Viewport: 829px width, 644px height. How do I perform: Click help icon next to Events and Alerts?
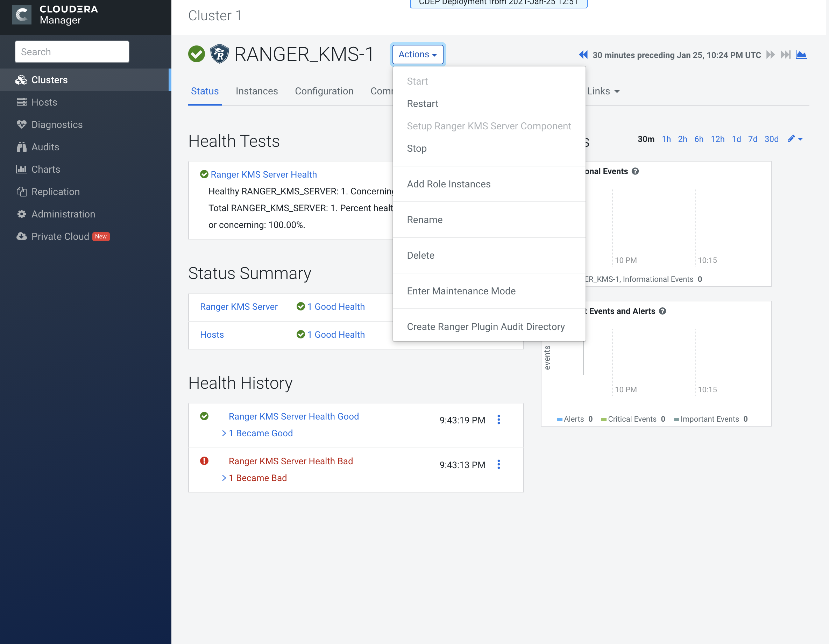(x=663, y=311)
